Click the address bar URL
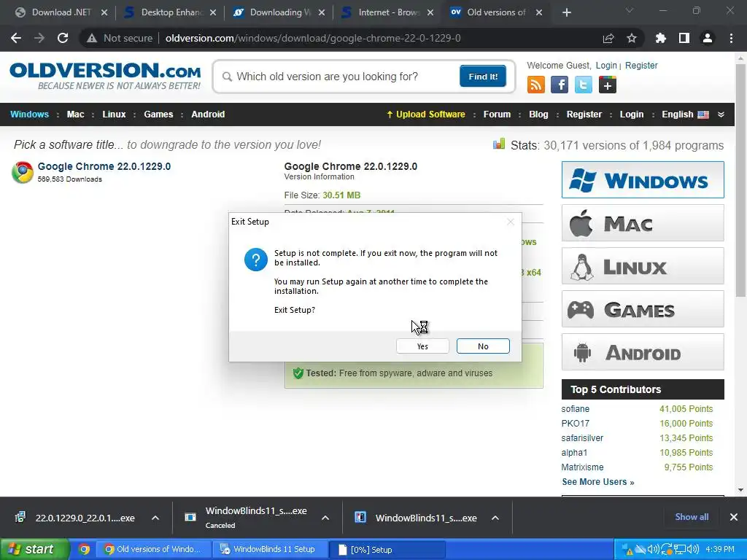Image resolution: width=747 pixels, height=560 pixels. [x=313, y=38]
